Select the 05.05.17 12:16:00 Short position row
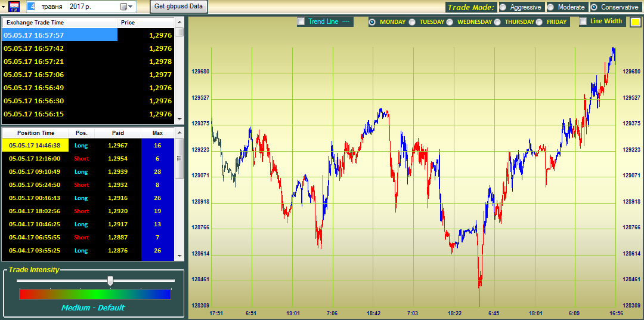Screen dimensions: 644x320 point(88,159)
